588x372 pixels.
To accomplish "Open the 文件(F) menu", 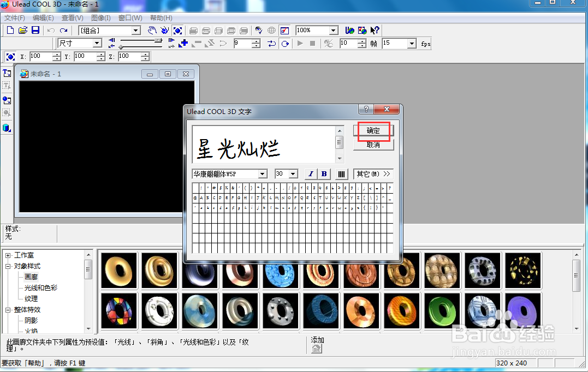I will click(15, 18).
